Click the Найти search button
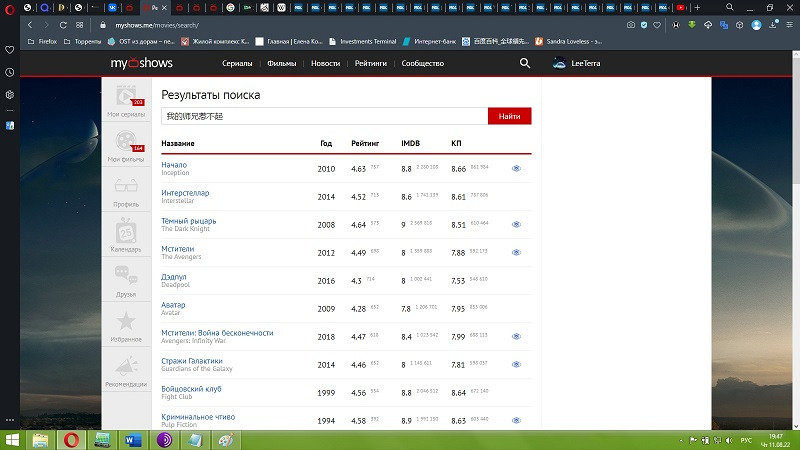Viewport: 800px width, 450px height. pyautogui.click(x=509, y=116)
